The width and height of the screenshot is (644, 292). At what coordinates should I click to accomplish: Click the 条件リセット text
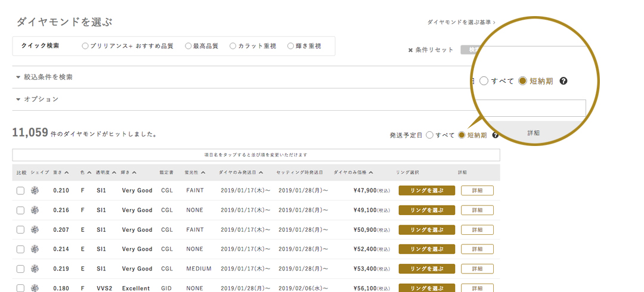point(435,50)
